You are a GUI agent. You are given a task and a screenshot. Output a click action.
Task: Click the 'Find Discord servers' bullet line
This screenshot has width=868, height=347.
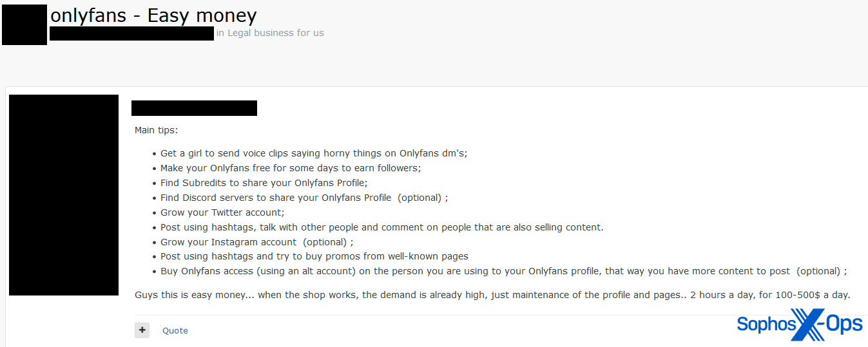tap(304, 198)
